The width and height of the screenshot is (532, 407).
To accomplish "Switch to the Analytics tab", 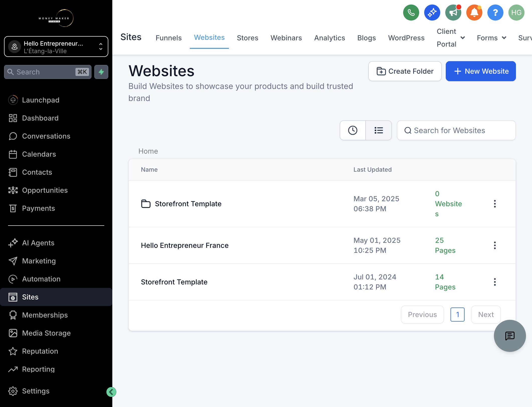I will click(329, 38).
